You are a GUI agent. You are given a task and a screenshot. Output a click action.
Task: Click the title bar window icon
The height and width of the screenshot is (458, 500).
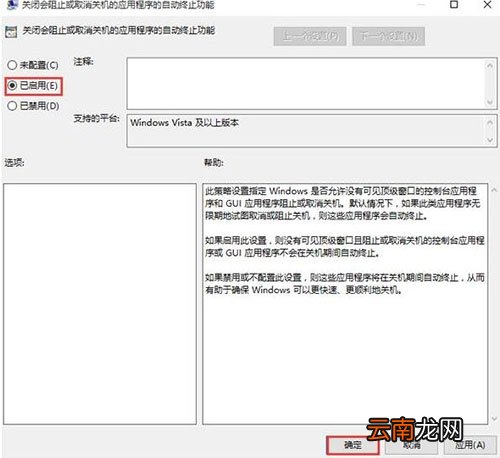[x=12, y=5]
